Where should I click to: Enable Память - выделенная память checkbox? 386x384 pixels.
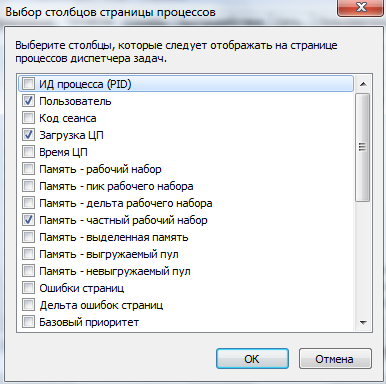[x=28, y=237]
